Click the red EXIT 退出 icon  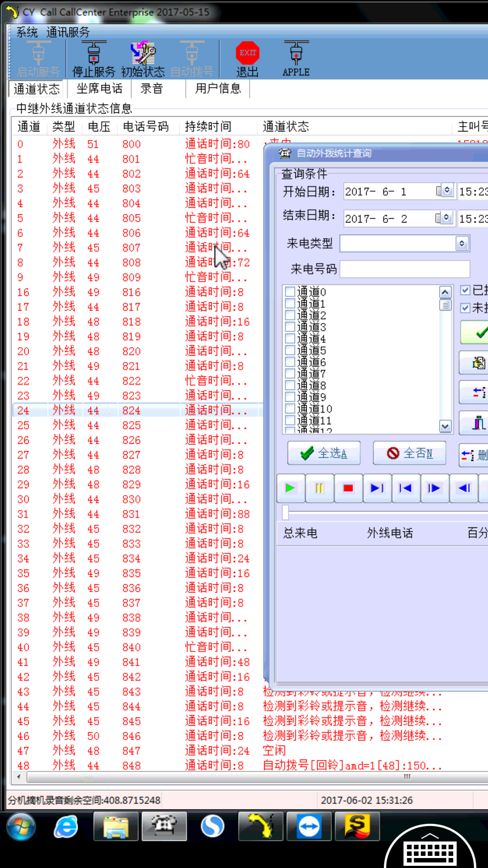(x=247, y=59)
